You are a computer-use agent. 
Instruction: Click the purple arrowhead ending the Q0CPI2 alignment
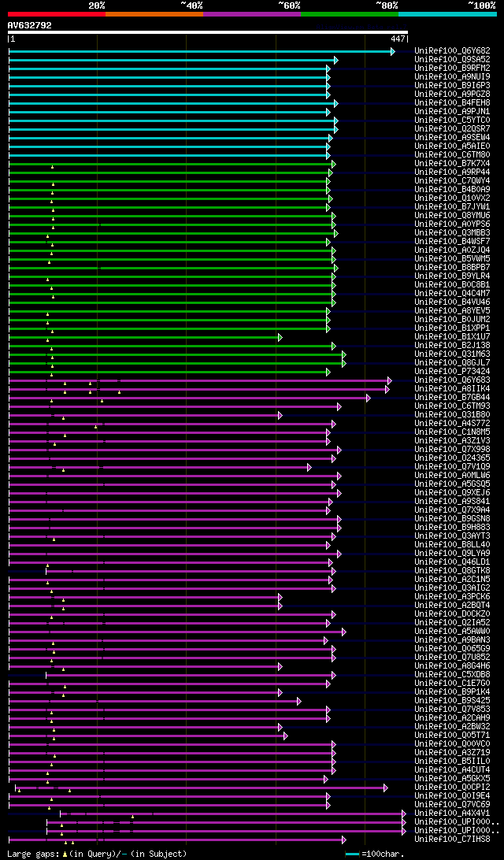coord(386,788)
